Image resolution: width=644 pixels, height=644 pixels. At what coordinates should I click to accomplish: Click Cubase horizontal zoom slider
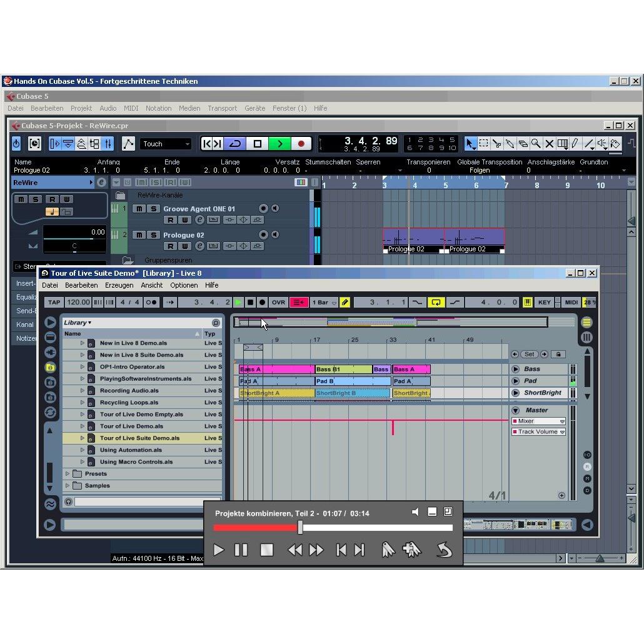(x=599, y=558)
